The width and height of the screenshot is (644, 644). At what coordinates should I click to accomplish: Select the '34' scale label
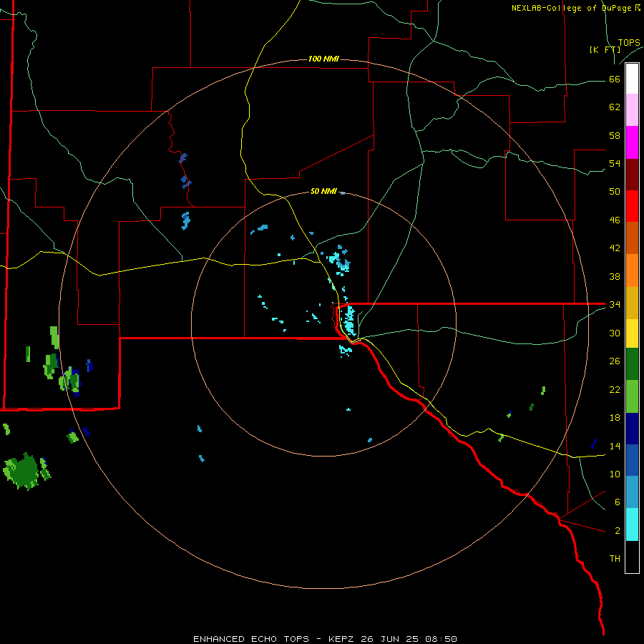click(615, 304)
